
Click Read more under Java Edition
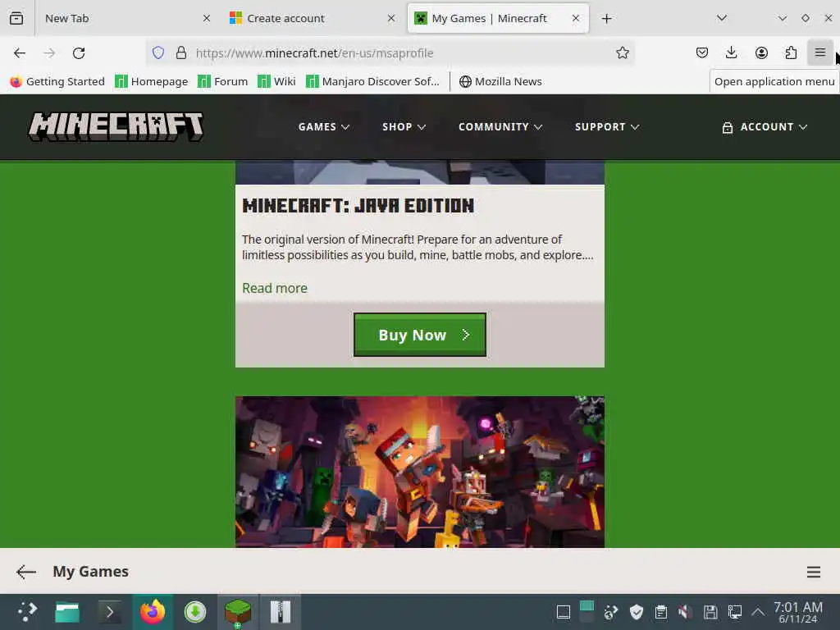(275, 288)
